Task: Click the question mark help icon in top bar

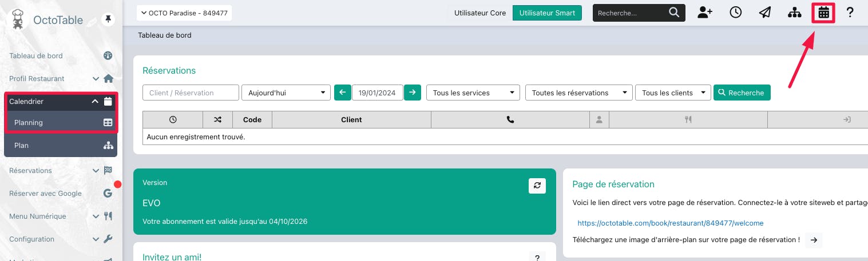Action: pos(850,13)
